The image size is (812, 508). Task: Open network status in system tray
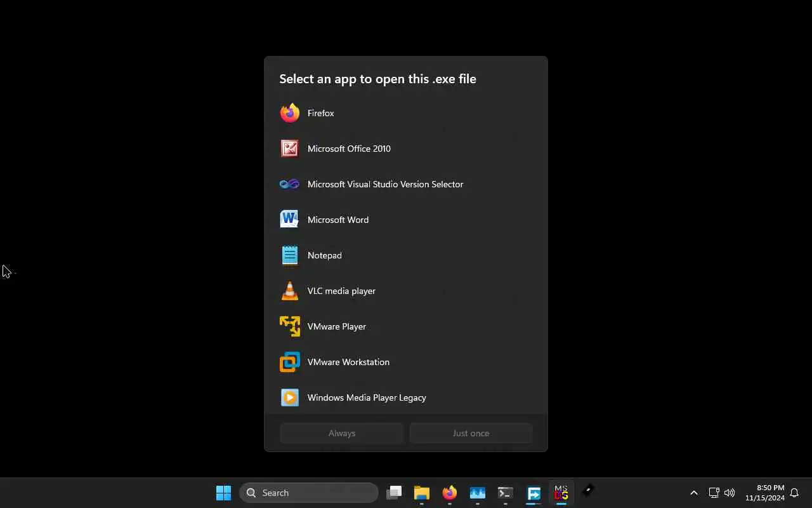point(714,493)
